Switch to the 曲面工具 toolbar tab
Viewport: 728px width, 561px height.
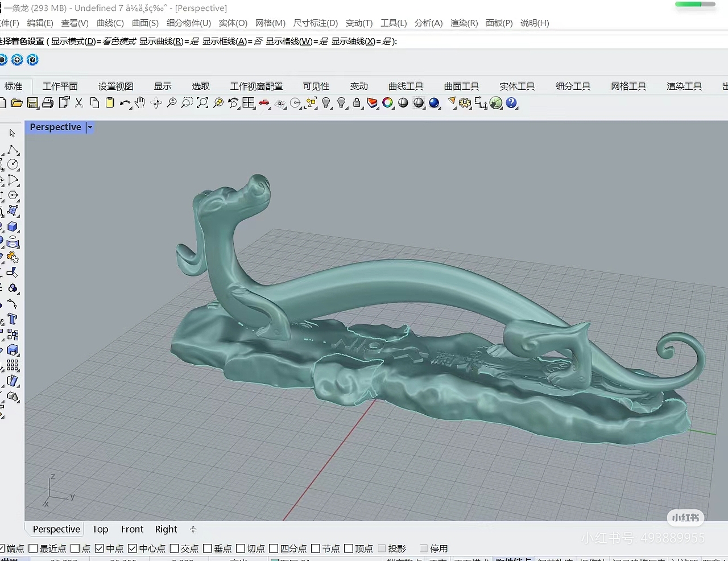(x=462, y=86)
